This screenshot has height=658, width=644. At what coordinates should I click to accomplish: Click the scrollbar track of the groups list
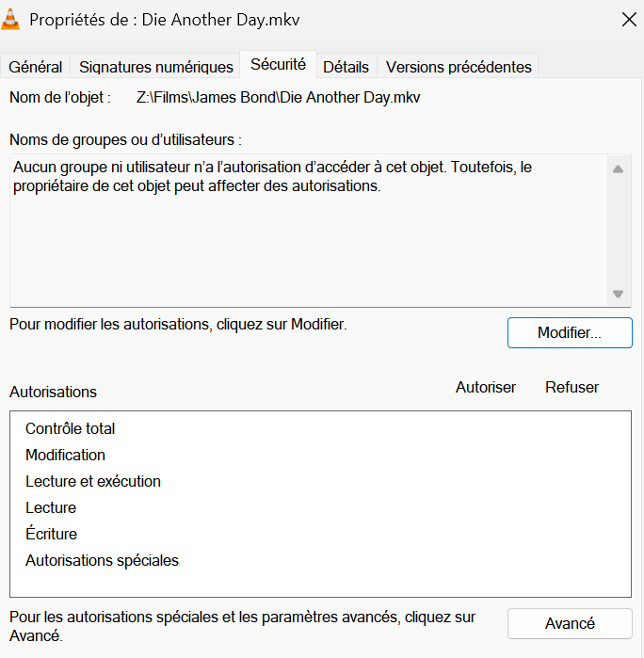point(618,232)
